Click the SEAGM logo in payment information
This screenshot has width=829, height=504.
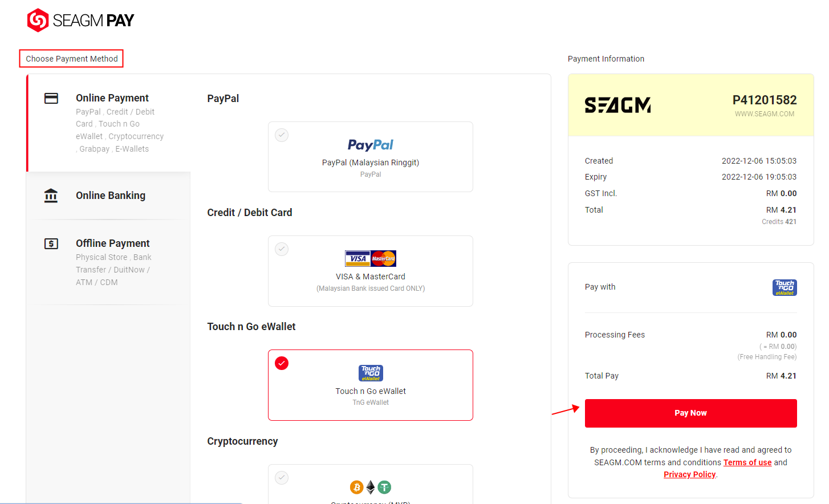(x=617, y=105)
